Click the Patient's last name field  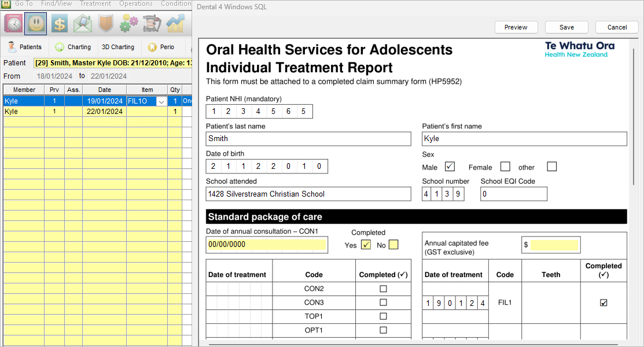[308, 139]
